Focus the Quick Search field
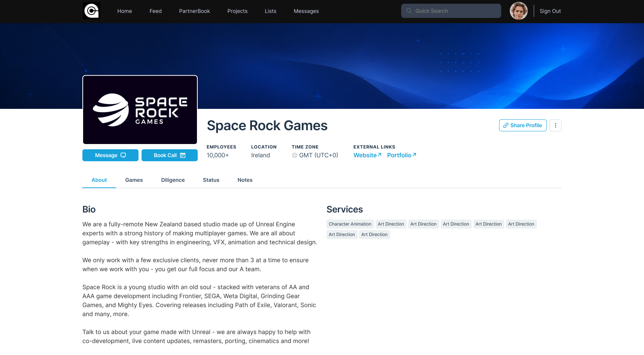644x355 pixels. click(451, 11)
